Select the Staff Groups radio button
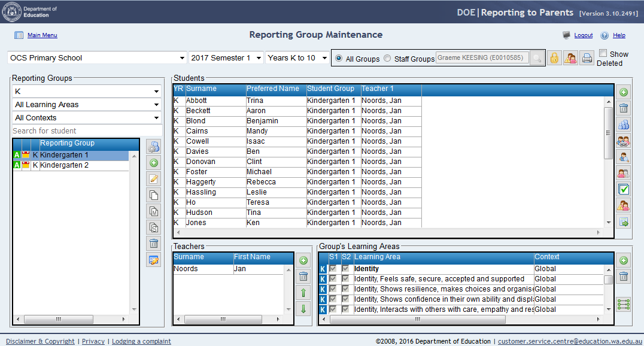644x346 pixels. 387,59
